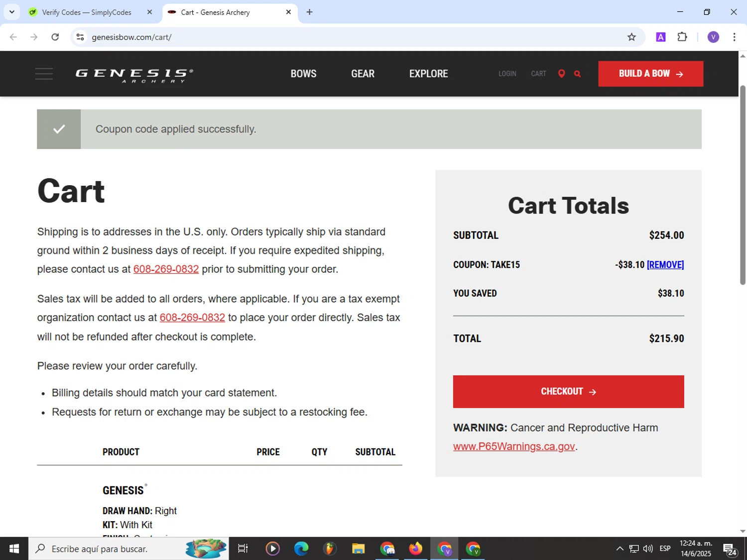Open the BOWS menu
The height and width of the screenshot is (560, 747).
(303, 74)
